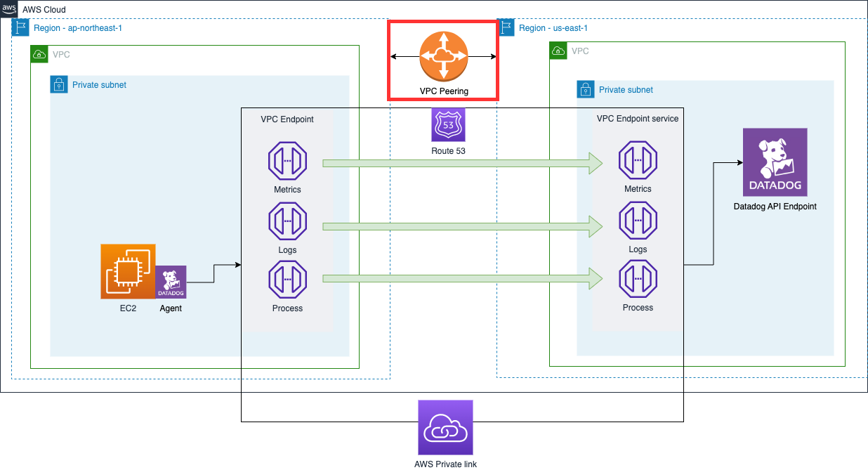Expand the Region - us-east-1 flag marker
Viewport: 868px width, 470px height.
(506, 27)
